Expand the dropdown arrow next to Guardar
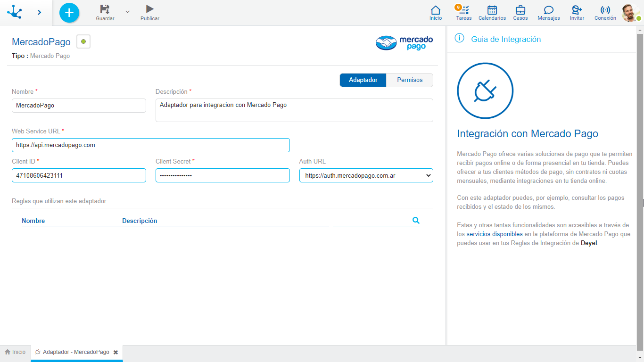 coord(127,11)
